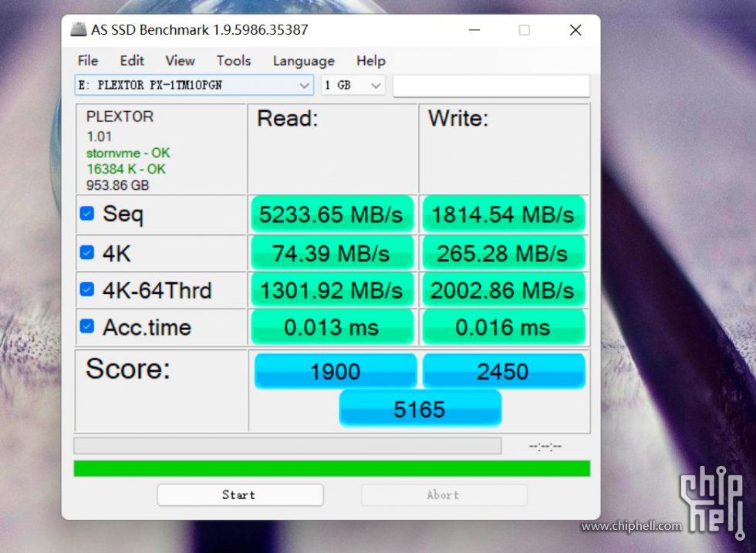The width and height of the screenshot is (756, 553).
Task: Click the 953.86 GB capacity text
Action: point(117,185)
